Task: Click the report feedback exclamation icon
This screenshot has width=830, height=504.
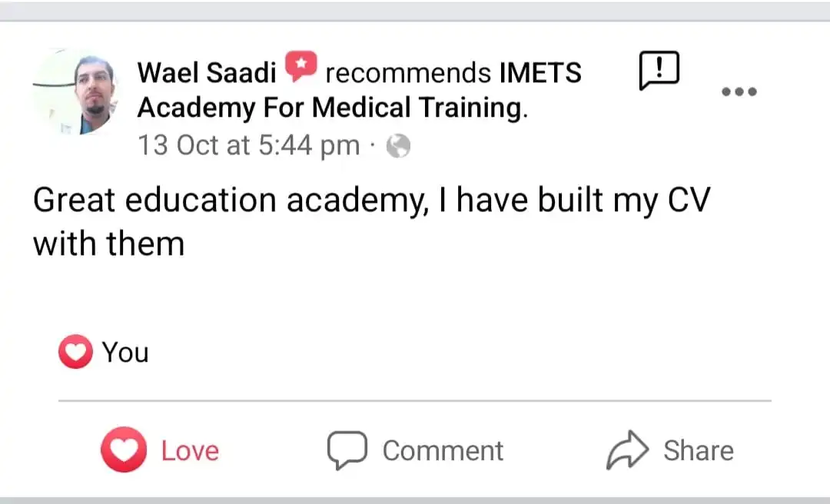Action: (659, 71)
